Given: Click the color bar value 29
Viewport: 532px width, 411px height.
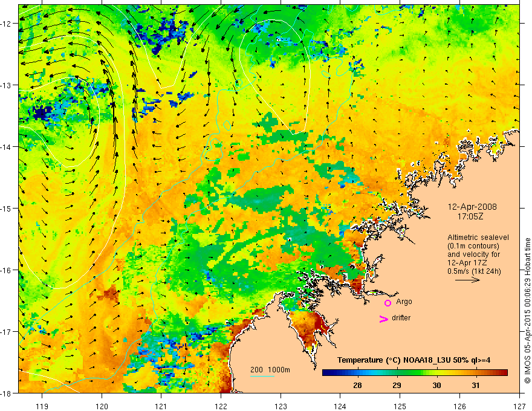Looking at the screenshot, I should tap(397, 385).
